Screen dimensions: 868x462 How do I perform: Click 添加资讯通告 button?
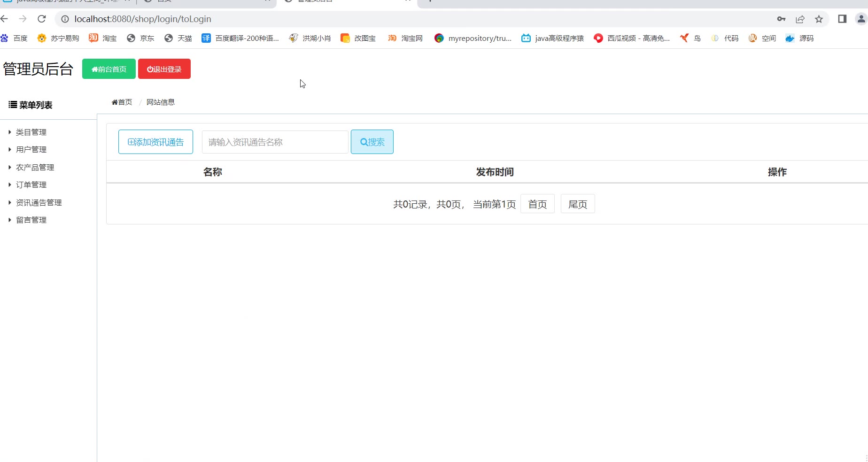[155, 142]
